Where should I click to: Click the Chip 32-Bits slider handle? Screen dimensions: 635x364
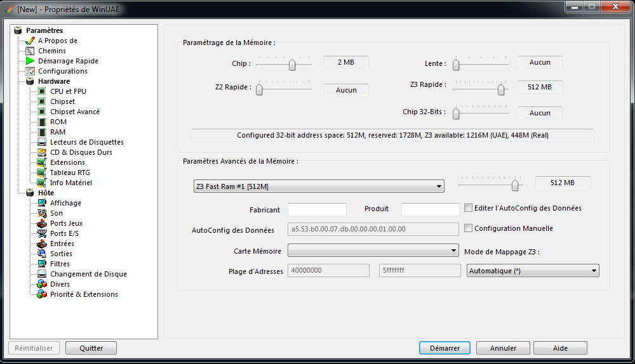[x=456, y=114]
